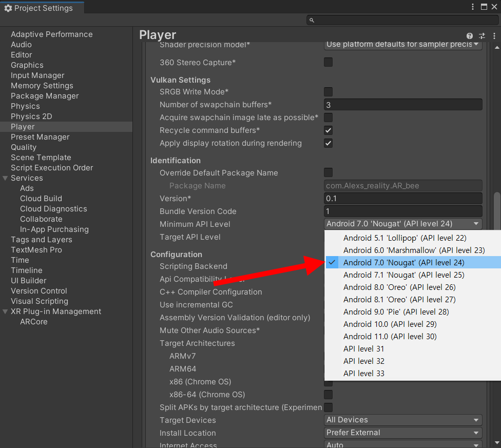This screenshot has width=501, height=448.
Task: Open Script Execution Order settings
Action: pos(52,168)
